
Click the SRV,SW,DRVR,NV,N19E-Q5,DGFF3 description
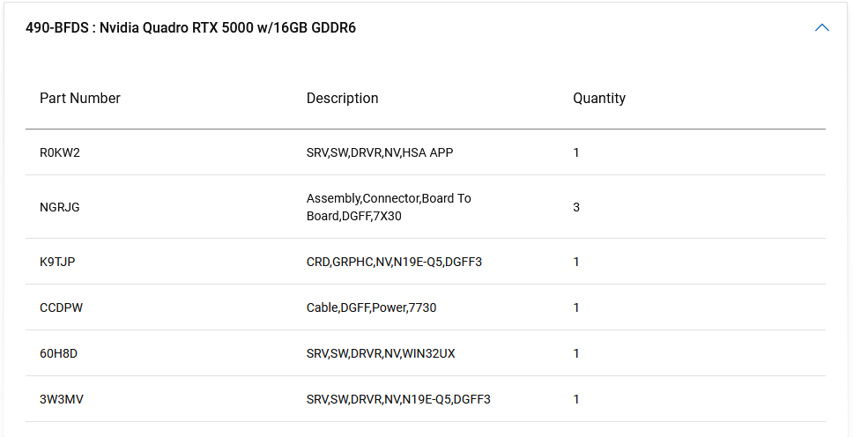[x=398, y=399]
